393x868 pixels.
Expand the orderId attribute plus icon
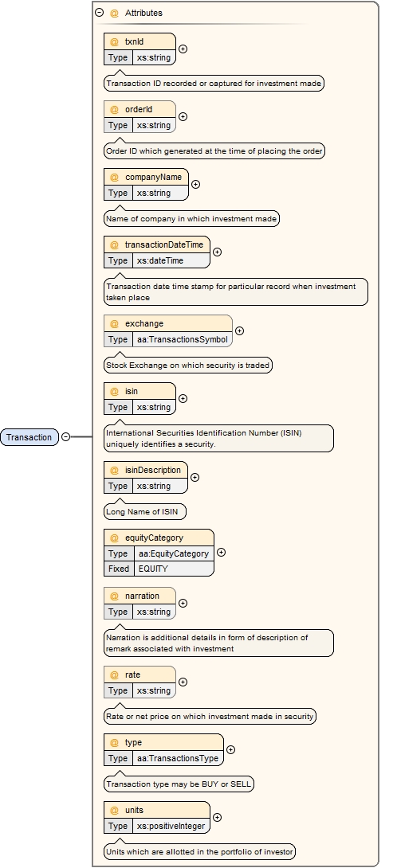pos(183,117)
